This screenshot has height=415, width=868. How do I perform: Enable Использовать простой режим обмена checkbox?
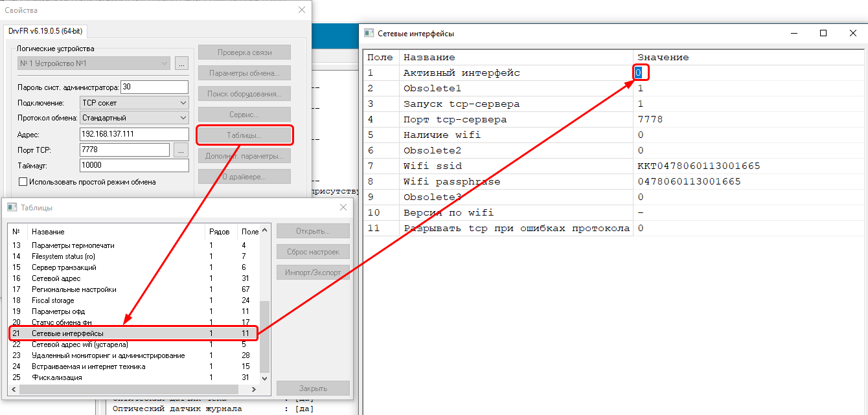point(23,182)
